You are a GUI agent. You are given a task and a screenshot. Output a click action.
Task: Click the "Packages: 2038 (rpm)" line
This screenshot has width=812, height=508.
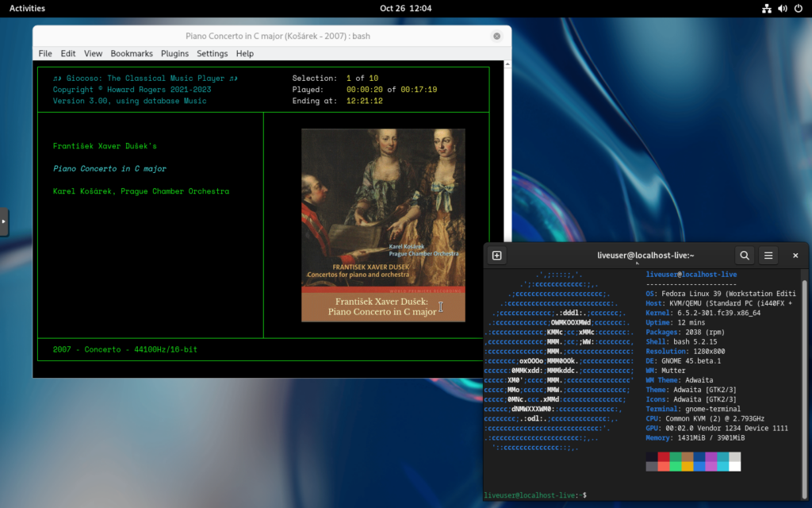[685, 333]
